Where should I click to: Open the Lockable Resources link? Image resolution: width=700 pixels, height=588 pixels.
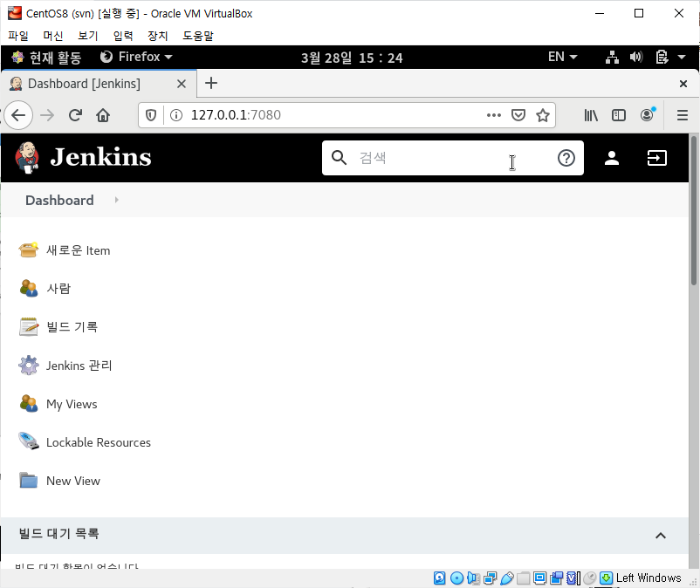pos(99,442)
